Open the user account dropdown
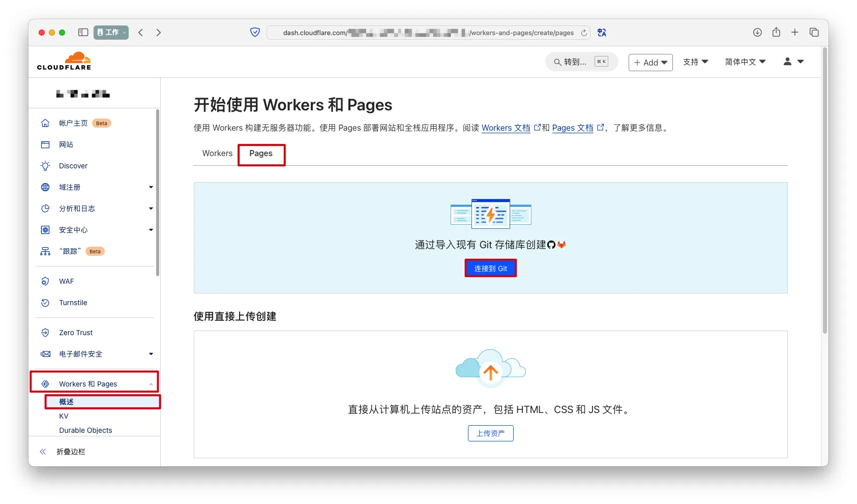The width and height of the screenshot is (857, 504). (793, 62)
